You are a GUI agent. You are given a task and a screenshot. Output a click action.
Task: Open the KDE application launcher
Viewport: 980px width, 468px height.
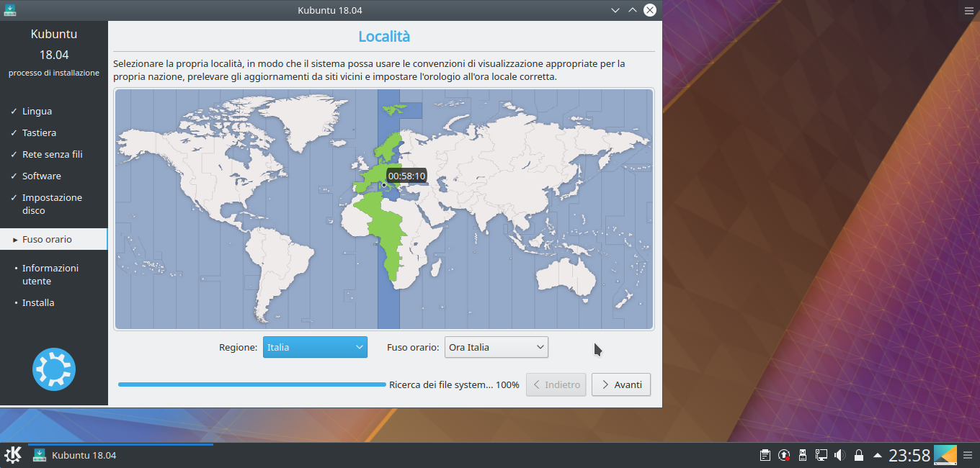click(13, 455)
